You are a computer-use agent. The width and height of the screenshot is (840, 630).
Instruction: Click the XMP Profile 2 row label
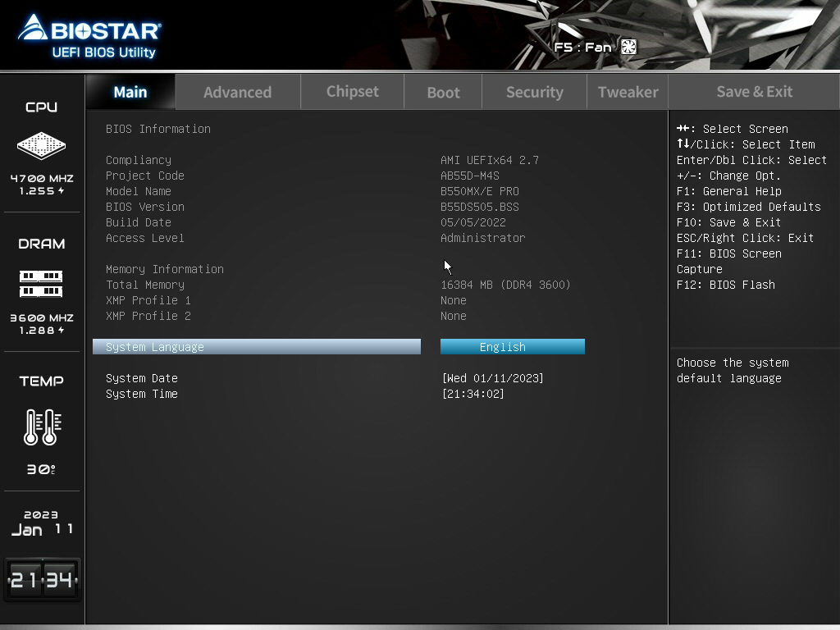(148, 316)
